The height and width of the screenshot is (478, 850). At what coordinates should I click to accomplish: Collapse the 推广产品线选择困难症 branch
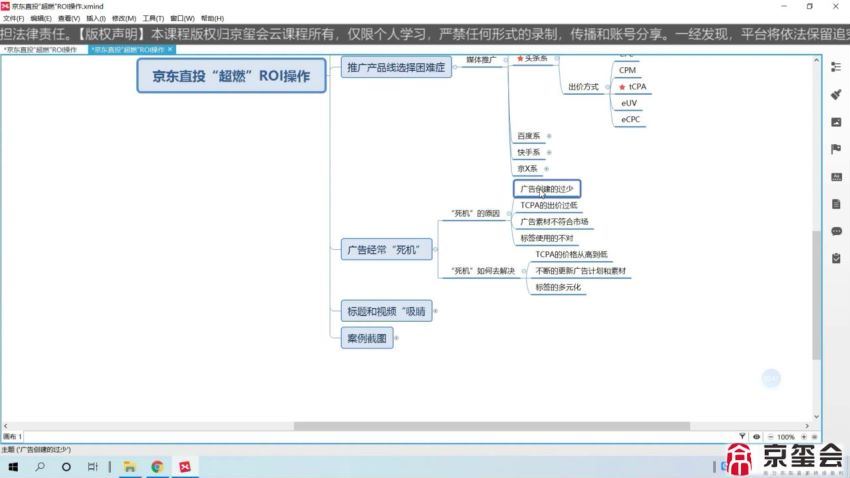[x=455, y=67]
